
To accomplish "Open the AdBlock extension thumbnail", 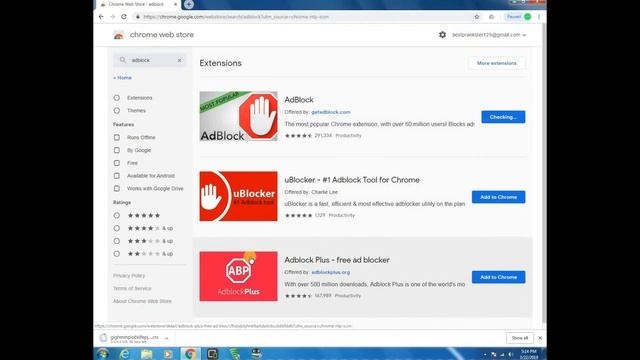I will click(x=238, y=116).
